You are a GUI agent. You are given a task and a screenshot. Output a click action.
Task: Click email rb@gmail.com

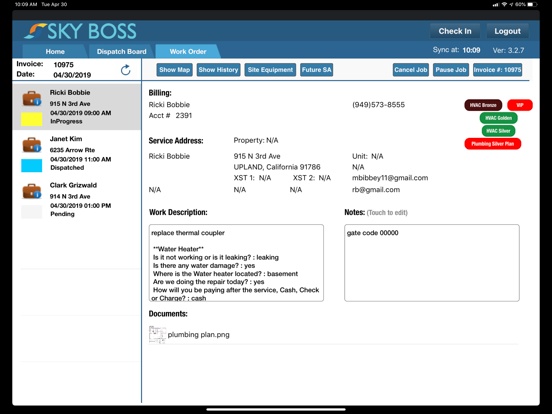(x=376, y=190)
